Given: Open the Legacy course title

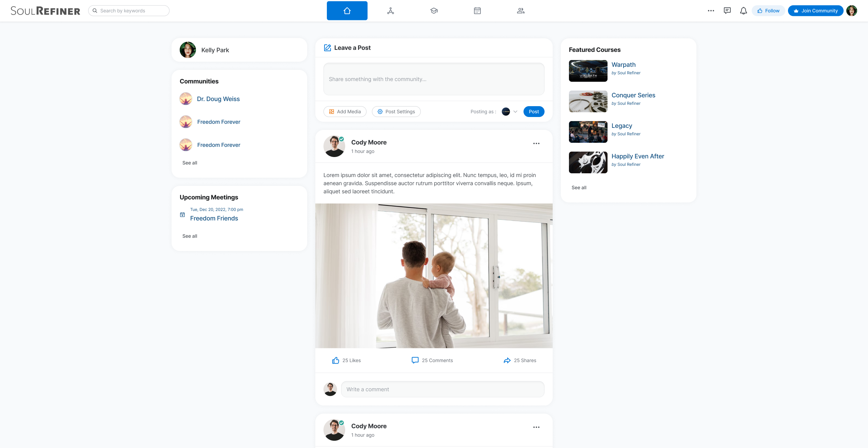Looking at the screenshot, I should (622, 126).
